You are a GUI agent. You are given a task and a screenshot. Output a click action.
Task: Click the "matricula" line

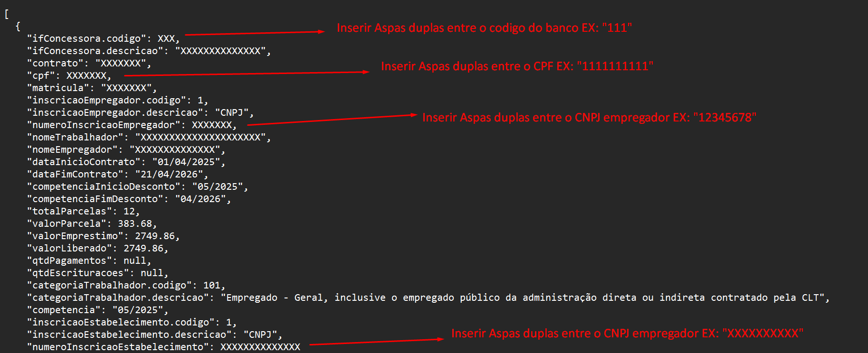tap(92, 88)
